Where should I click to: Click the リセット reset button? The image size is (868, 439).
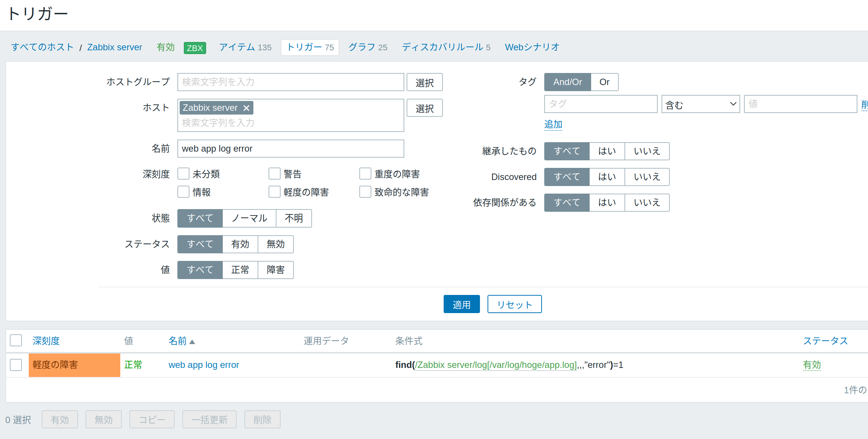click(x=514, y=304)
